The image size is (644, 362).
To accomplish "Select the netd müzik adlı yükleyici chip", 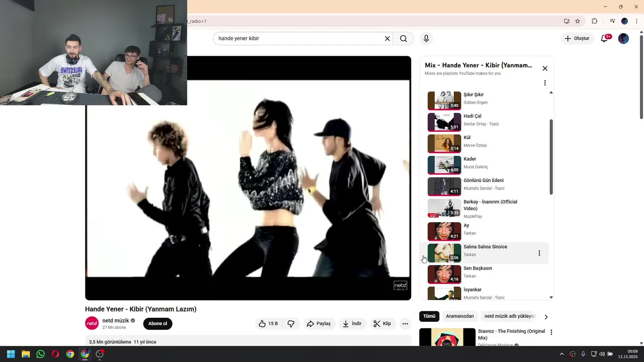I will point(509,316).
